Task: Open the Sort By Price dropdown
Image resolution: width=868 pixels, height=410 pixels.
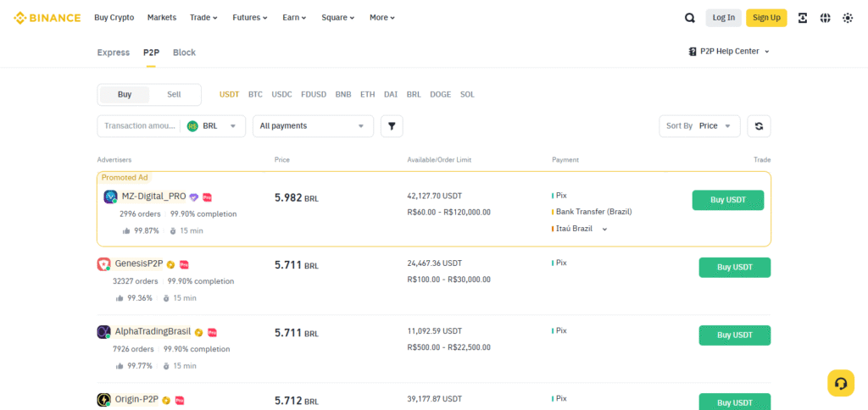Action: point(699,126)
